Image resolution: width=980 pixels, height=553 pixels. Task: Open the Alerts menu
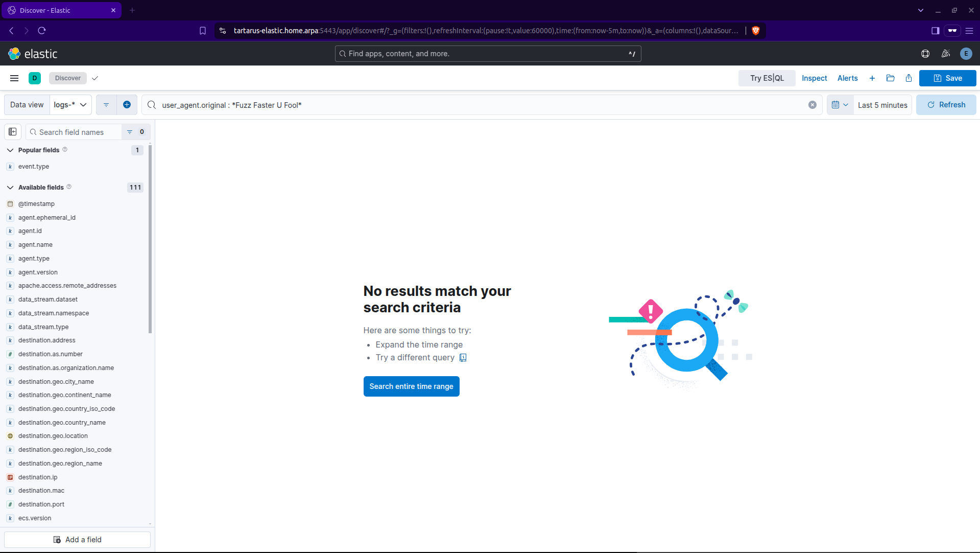coord(847,78)
